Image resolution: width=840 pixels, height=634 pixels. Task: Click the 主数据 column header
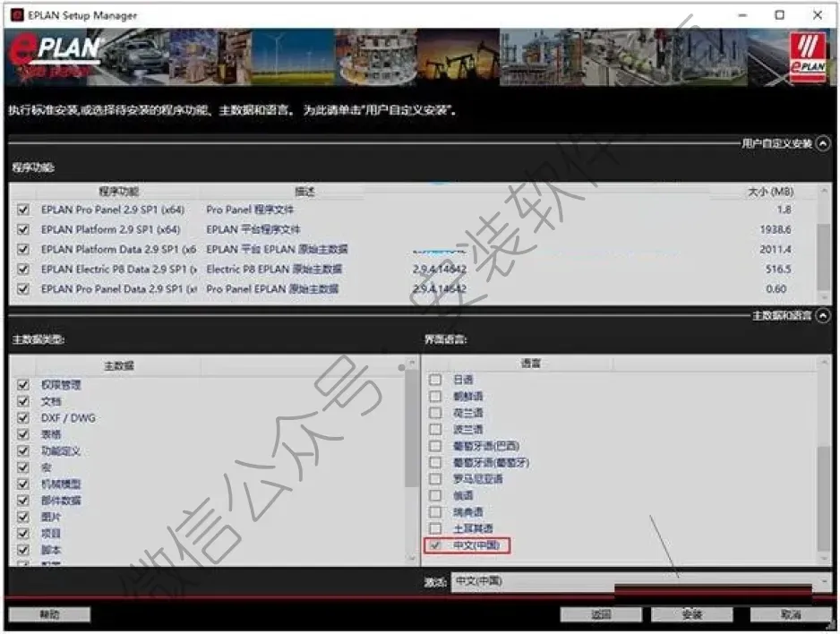point(119,365)
